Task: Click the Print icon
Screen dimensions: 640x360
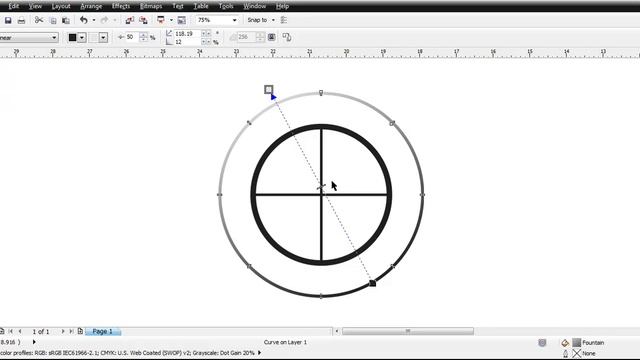Action: (21, 20)
